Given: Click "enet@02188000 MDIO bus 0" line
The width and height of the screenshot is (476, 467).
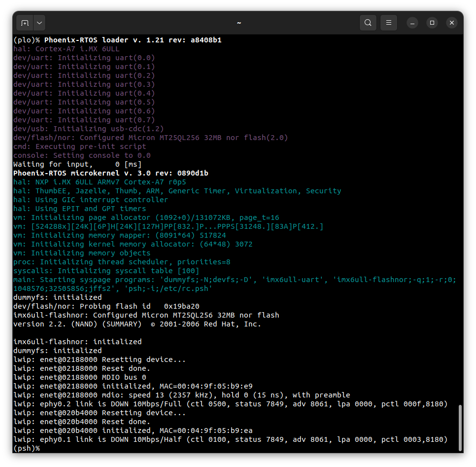Looking at the screenshot, I should click(79, 377).
